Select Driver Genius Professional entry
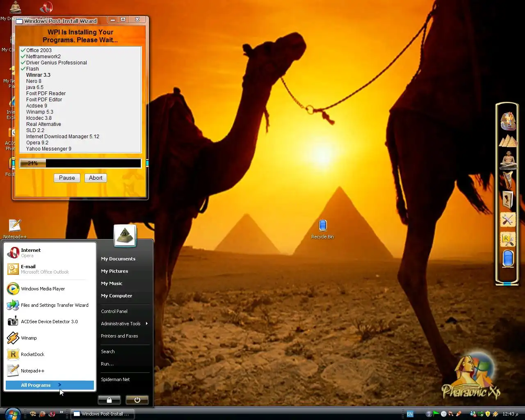The image size is (525, 420). point(57,63)
